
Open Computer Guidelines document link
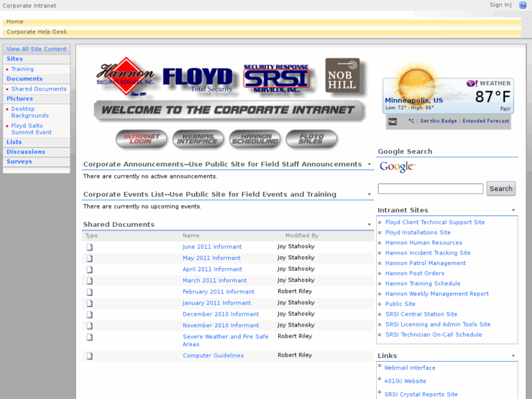coord(213,356)
